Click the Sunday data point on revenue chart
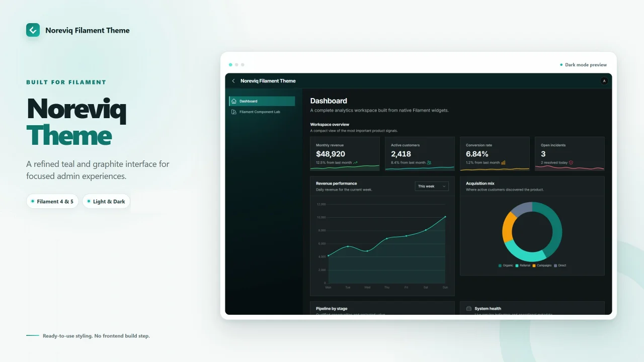Screen dimensions: 644x362 tap(445, 217)
